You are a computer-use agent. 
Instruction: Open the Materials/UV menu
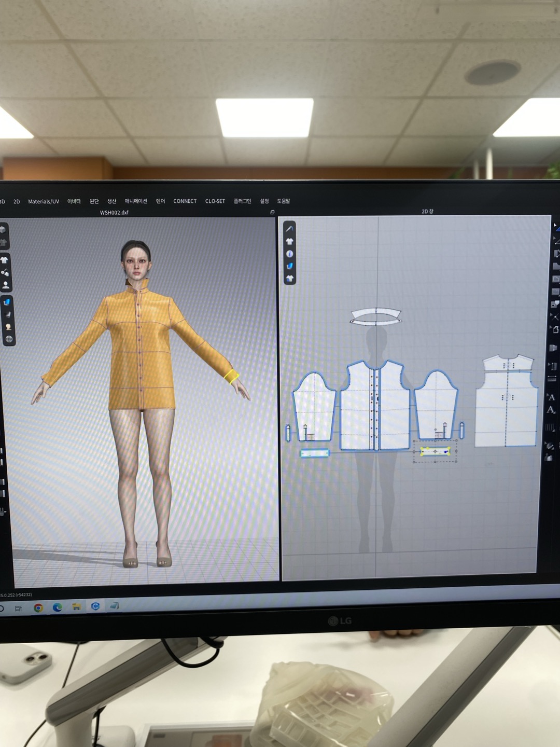tap(44, 202)
